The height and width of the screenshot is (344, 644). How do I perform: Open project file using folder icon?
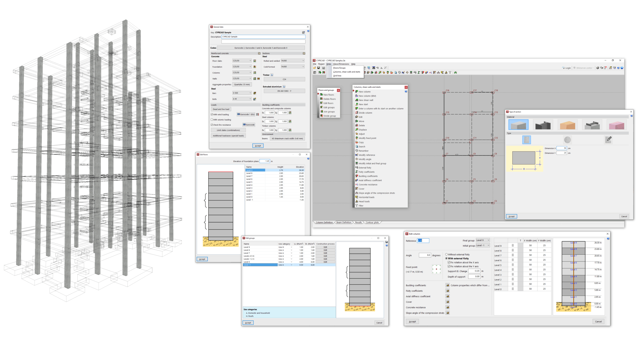coord(314,68)
